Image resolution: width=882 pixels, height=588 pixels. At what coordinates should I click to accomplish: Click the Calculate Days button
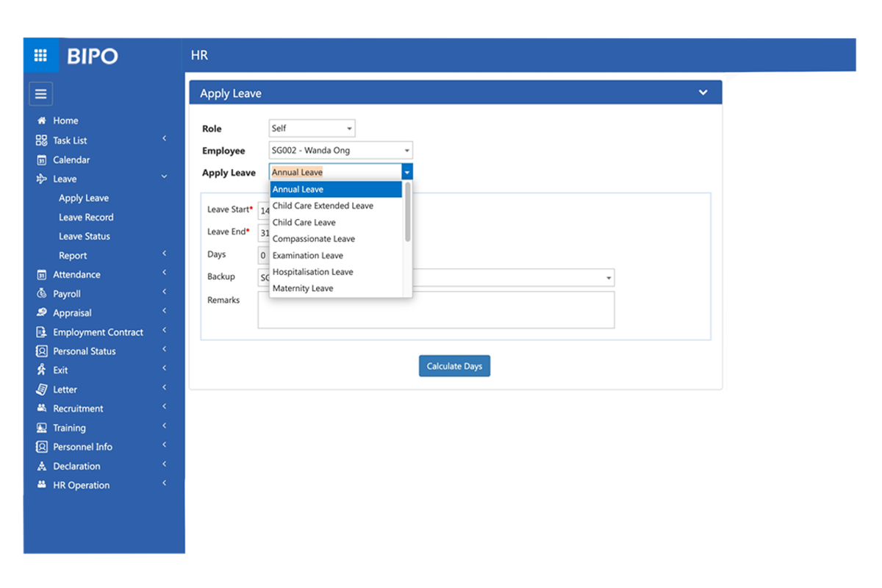tap(454, 366)
